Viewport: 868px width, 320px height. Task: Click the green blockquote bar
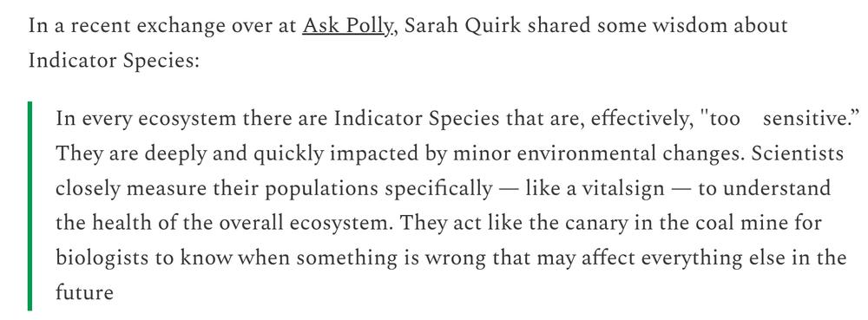tap(30, 206)
